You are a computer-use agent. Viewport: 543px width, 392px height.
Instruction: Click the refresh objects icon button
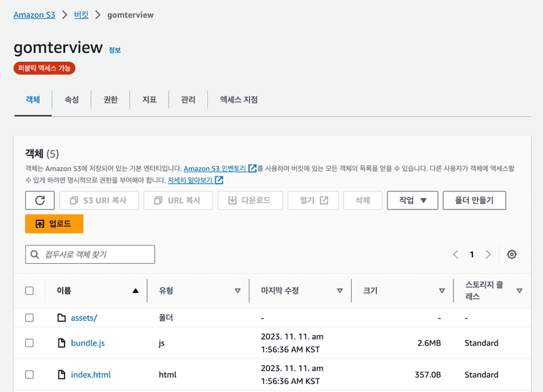click(x=39, y=200)
